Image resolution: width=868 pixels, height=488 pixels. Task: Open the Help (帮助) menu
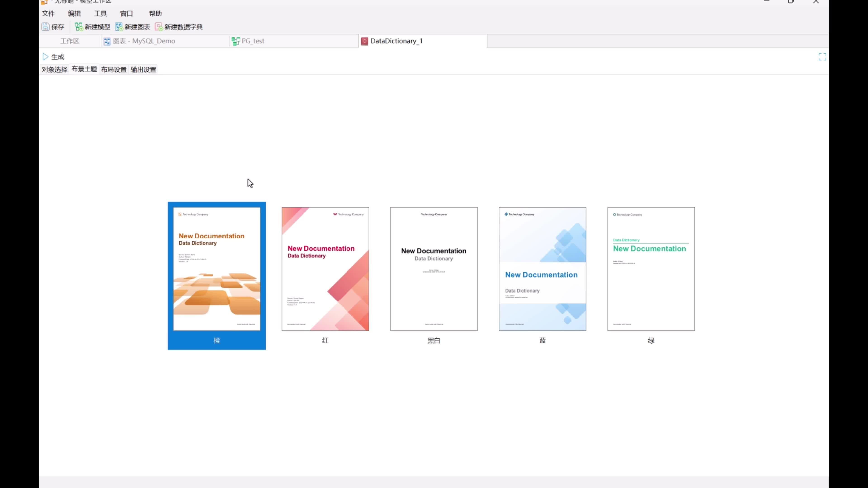(155, 14)
